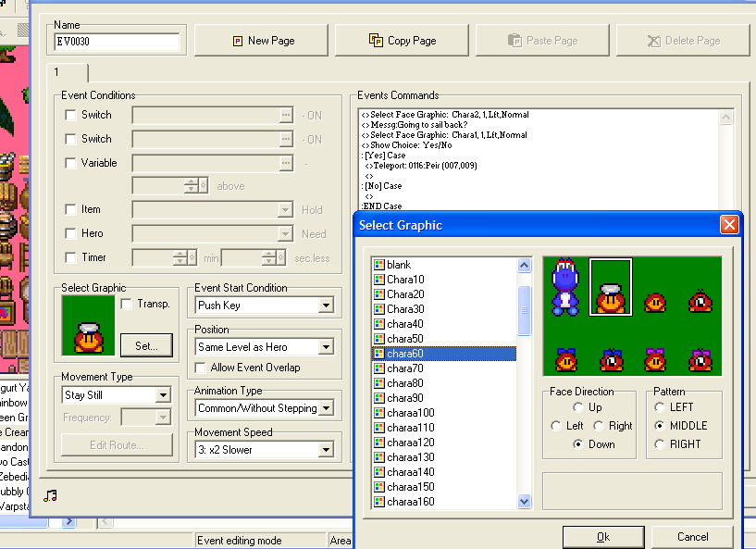Click the music note icon at bottom left

pyautogui.click(x=50, y=495)
